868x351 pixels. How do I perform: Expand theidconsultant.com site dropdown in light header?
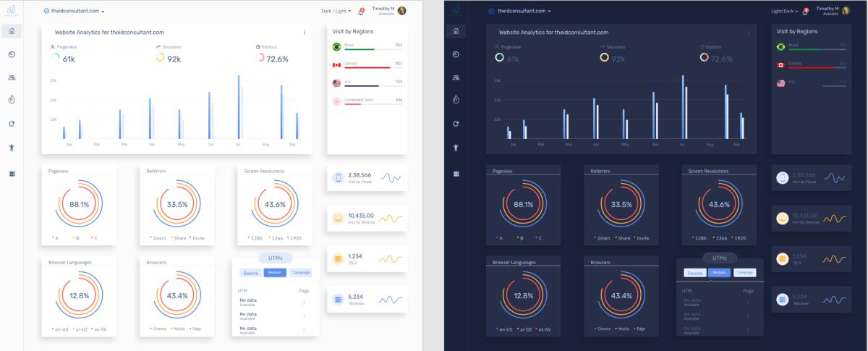click(x=75, y=12)
